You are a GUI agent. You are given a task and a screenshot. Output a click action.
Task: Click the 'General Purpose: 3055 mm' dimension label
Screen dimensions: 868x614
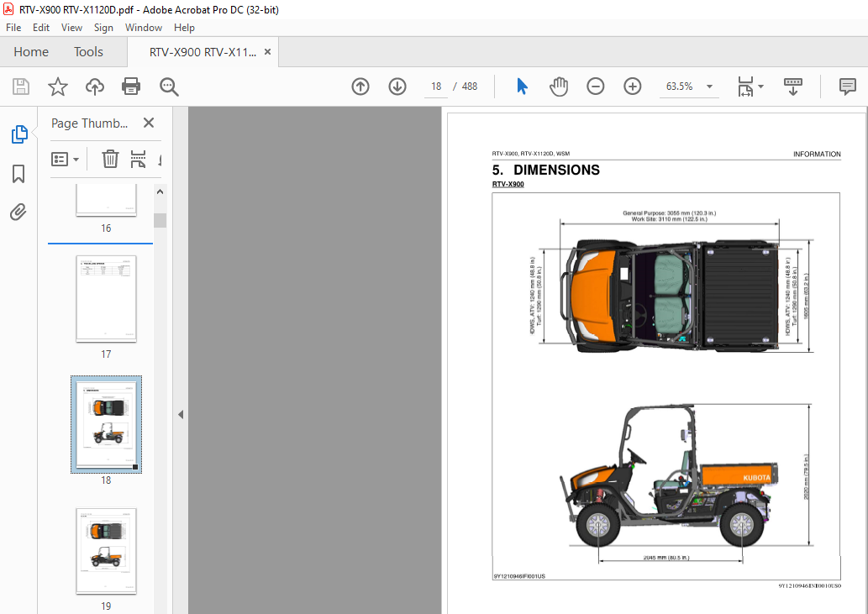669,213
